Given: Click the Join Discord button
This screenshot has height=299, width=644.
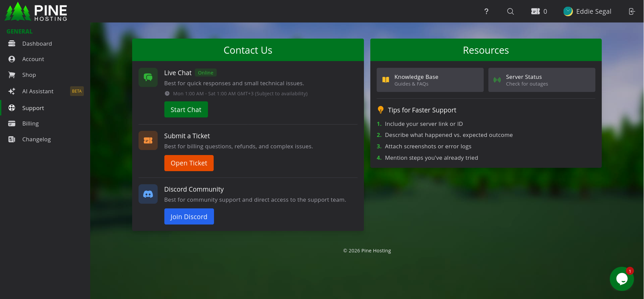Looking at the screenshot, I should coord(189,216).
